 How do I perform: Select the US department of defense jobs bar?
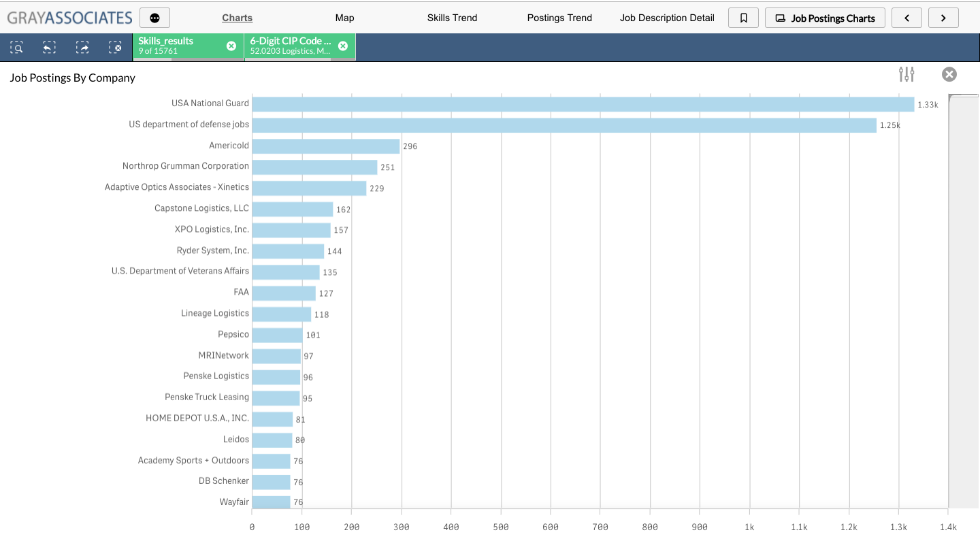(x=564, y=125)
